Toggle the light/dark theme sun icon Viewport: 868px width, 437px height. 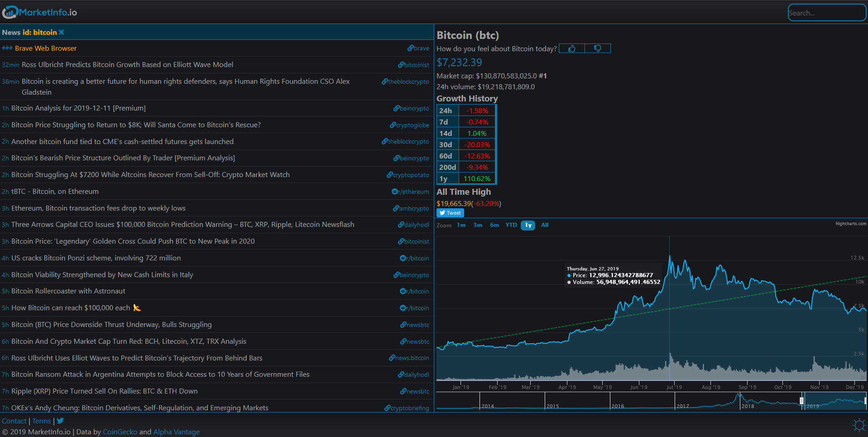pos(858,425)
